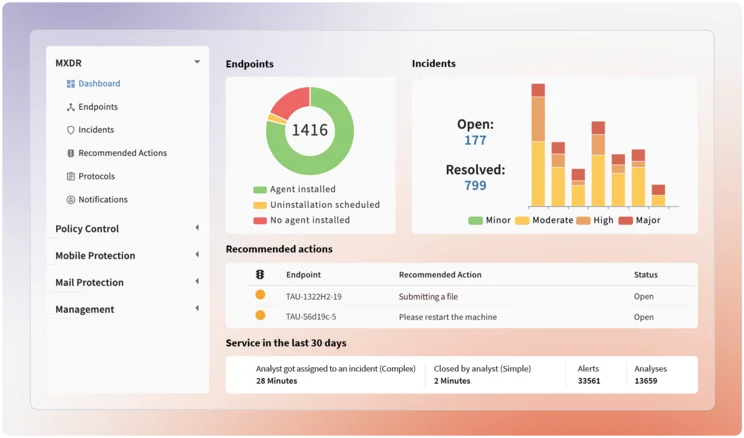Go to Incidents in the sidebar
744x438 pixels.
click(96, 130)
